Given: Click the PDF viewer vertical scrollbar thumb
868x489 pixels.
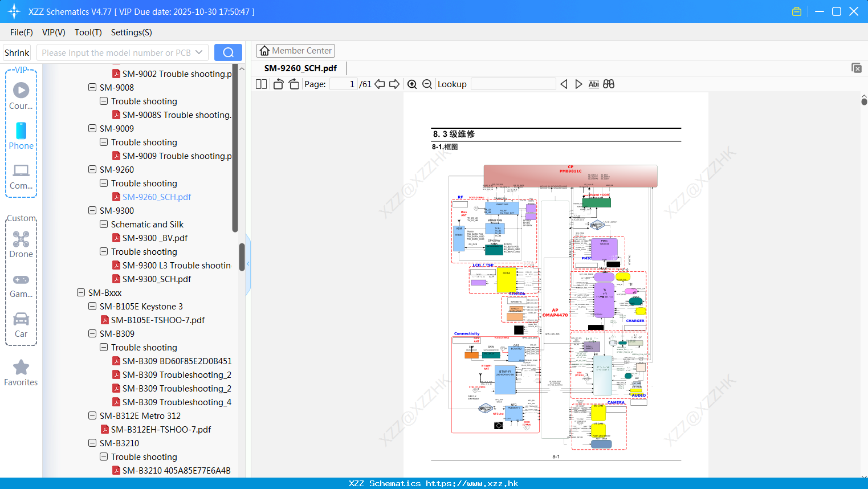Looking at the screenshot, I should [864, 101].
